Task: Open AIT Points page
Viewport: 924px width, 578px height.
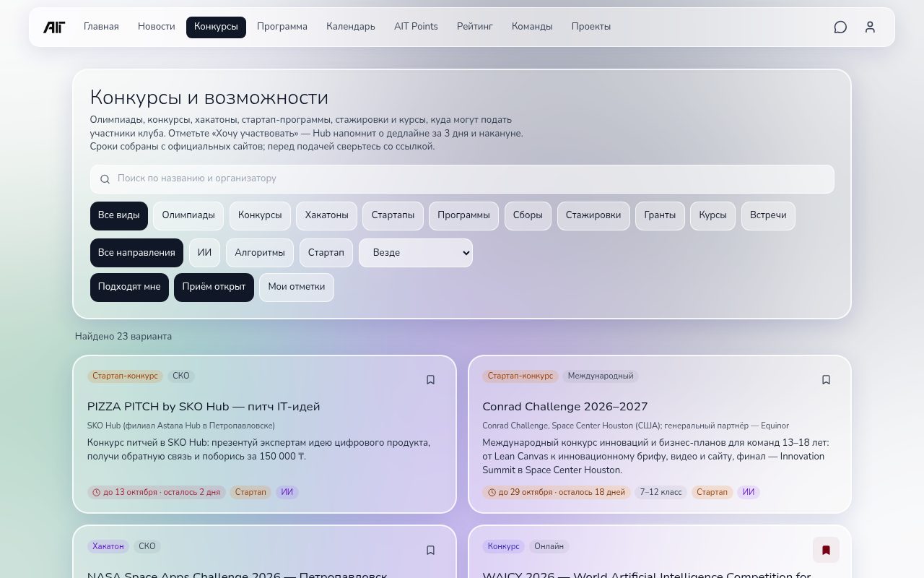Action: tap(416, 27)
